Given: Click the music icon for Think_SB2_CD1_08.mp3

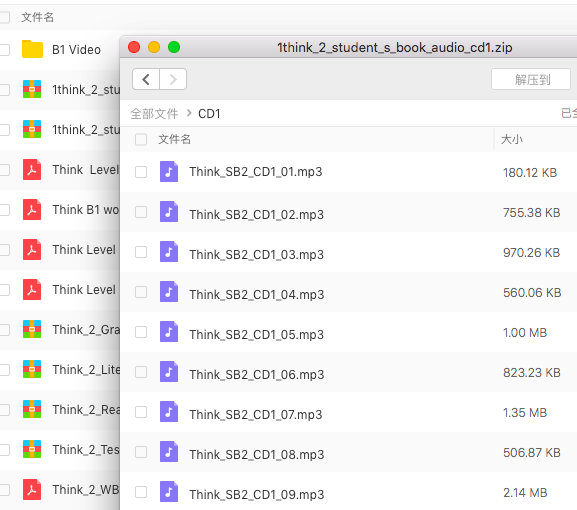Looking at the screenshot, I should point(169,452).
